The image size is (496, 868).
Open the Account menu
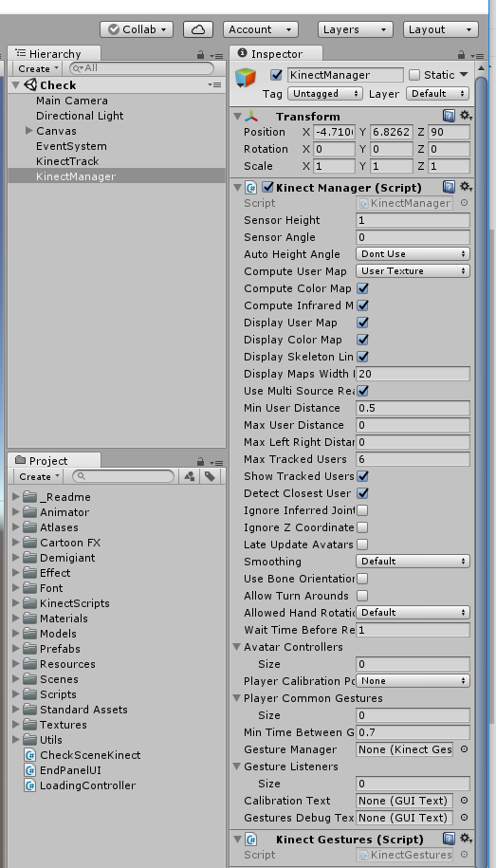coord(261,29)
